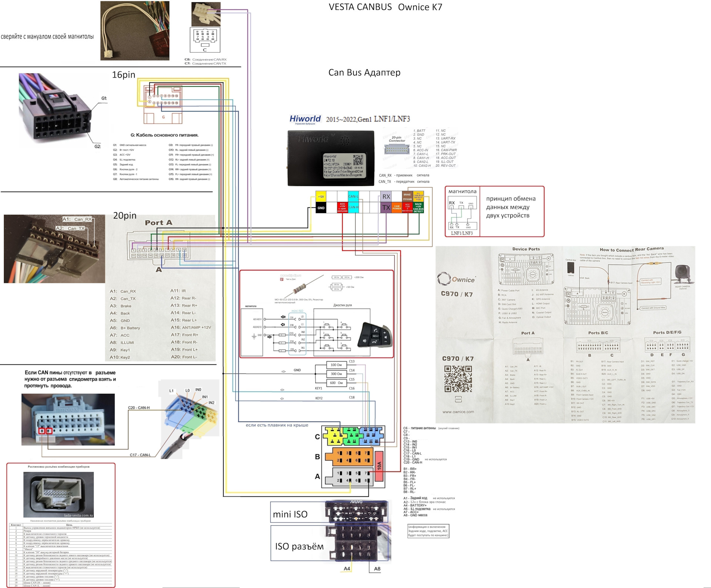Click the cyan CAN-L pin cell
This screenshot has height=588, width=711.
[353, 197]
